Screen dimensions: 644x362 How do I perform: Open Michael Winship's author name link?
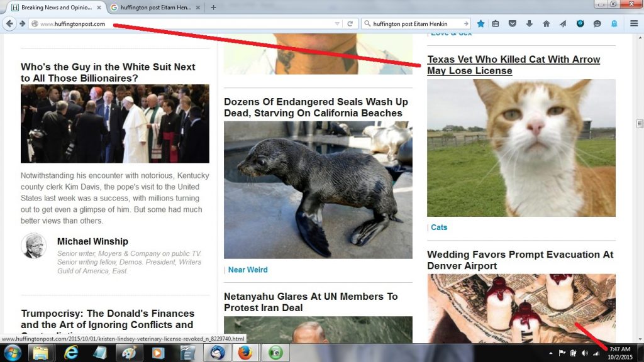tap(92, 241)
